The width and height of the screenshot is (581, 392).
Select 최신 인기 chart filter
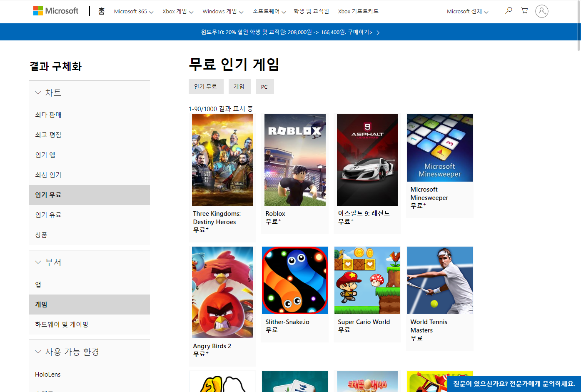[x=90, y=175]
